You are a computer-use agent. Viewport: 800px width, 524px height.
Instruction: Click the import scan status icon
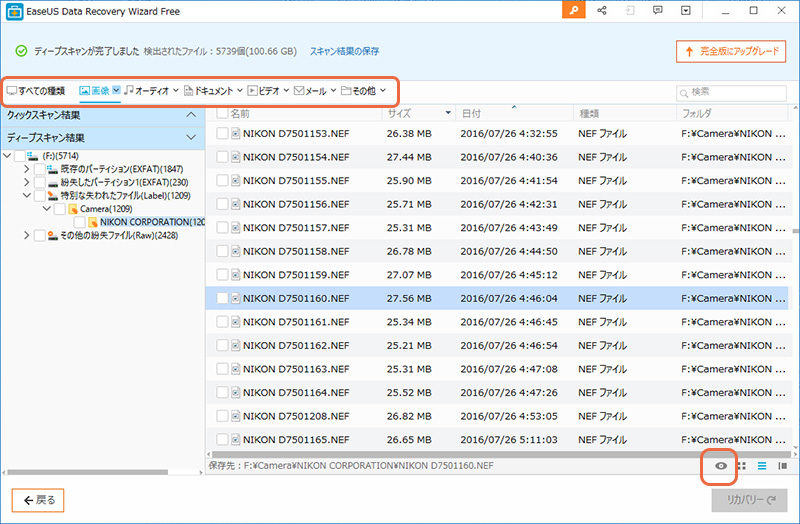point(631,10)
